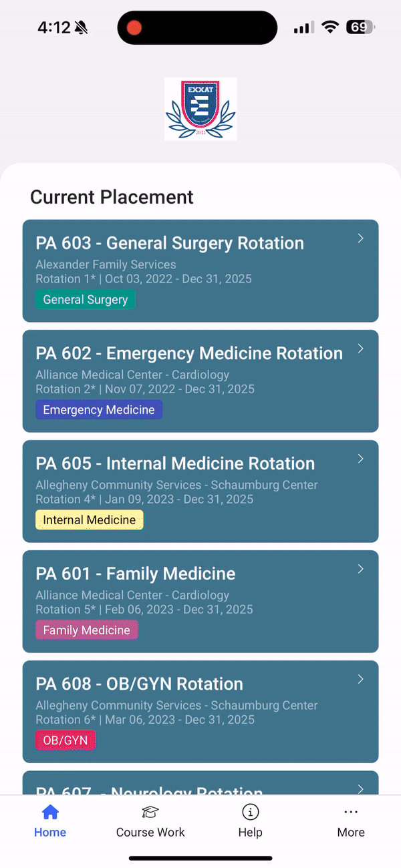Open the Home tab icon
Image resolution: width=401 pixels, height=868 pixels.
tap(50, 812)
